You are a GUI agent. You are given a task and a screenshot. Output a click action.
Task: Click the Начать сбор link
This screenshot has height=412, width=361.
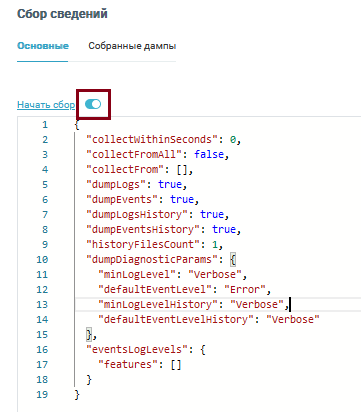[46, 105]
